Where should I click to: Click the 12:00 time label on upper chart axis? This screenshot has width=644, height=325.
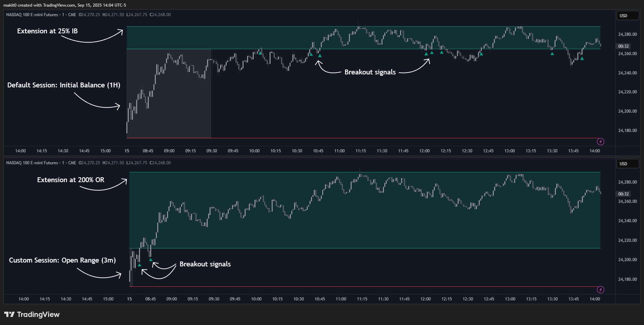pos(424,151)
